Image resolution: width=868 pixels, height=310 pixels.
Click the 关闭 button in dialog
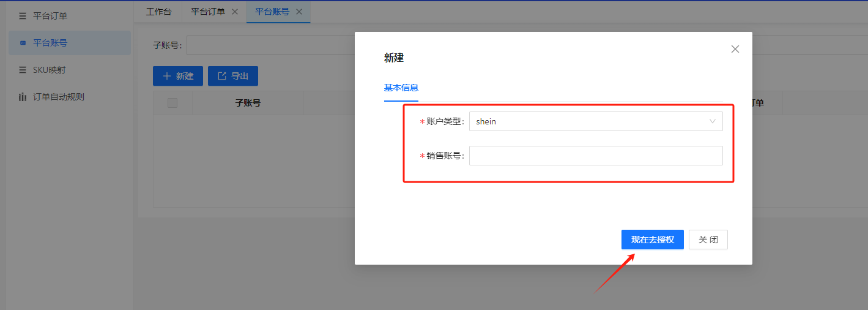708,240
